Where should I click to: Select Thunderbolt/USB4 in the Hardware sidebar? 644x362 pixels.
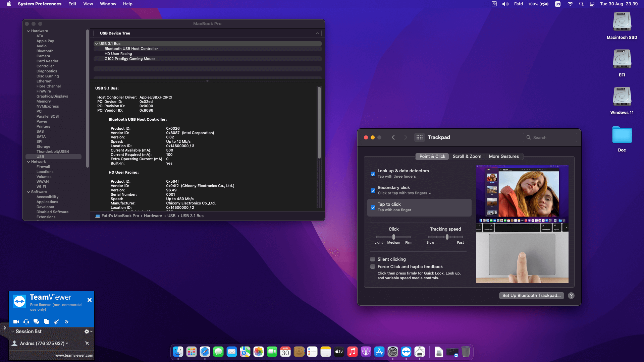pyautogui.click(x=53, y=152)
